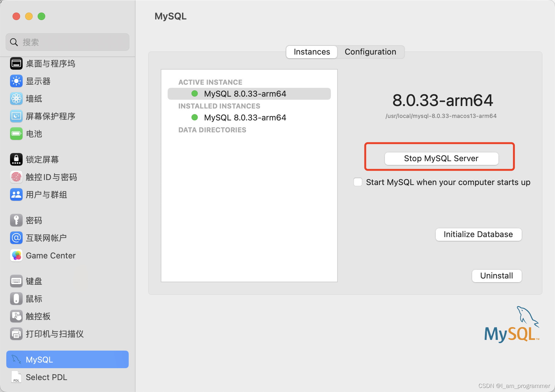Open Desktop & Dock settings (桌面与程序坞) icon

[x=16, y=64]
